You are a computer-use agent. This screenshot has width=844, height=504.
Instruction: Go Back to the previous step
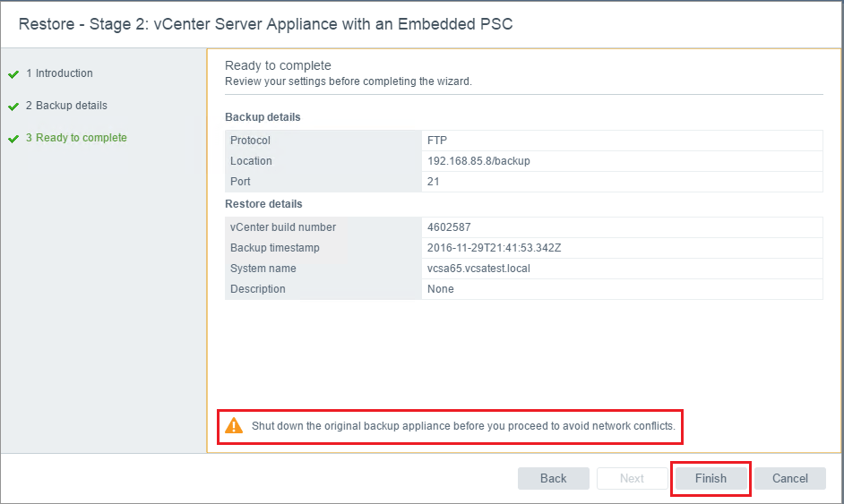click(x=553, y=478)
